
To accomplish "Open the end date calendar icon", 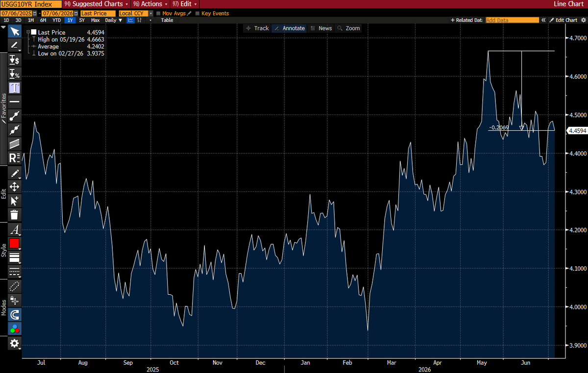I will tap(76, 14).
